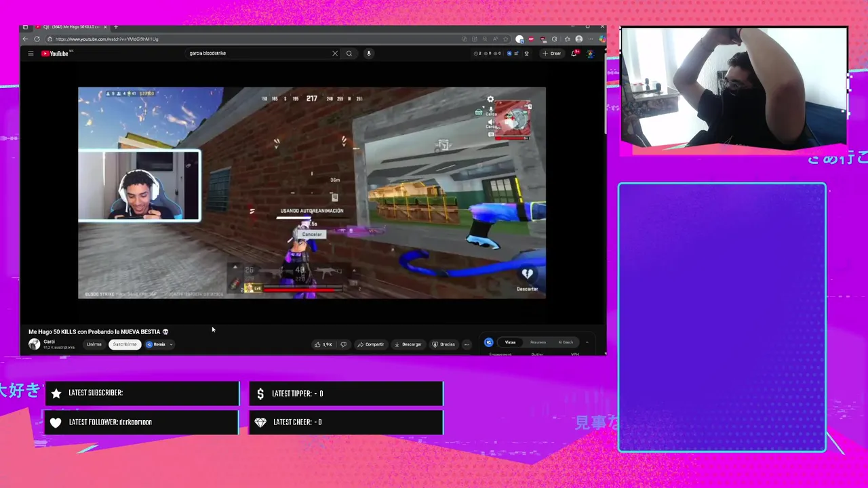Image resolution: width=868 pixels, height=488 pixels.
Task: Click the blue extension logo left of Vistas
Action: [488, 342]
